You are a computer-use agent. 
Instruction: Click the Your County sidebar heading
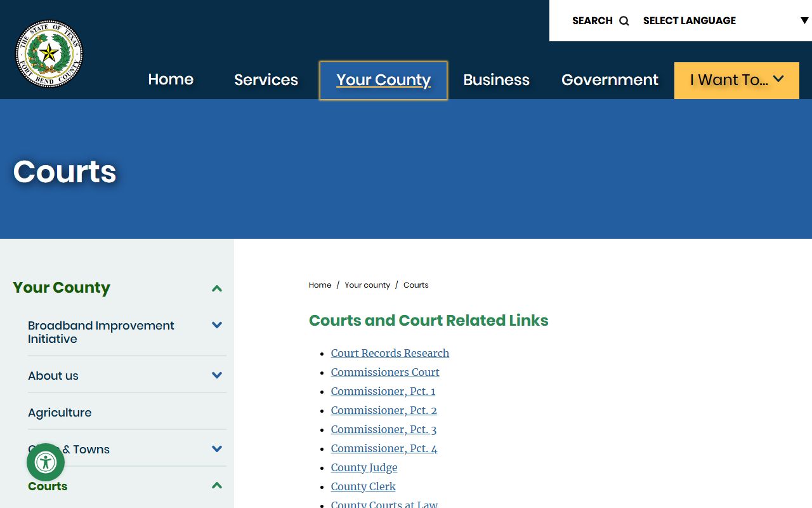click(x=62, y=288)
